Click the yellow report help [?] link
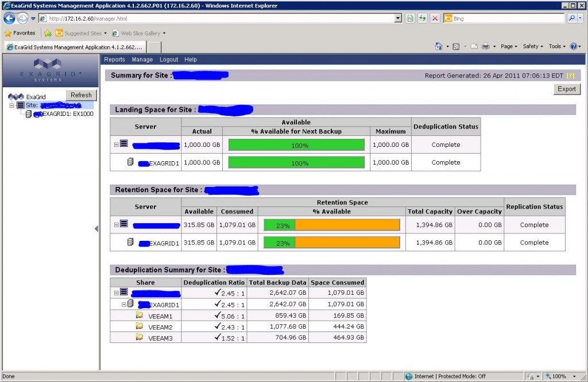The image size is (588, 382). point(570,76)
